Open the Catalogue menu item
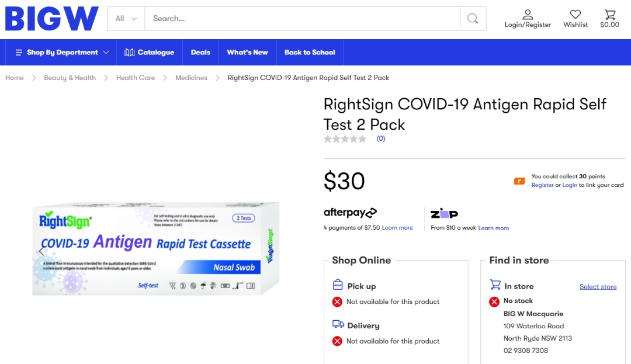 pyautogui.click(x=150, y=52)
